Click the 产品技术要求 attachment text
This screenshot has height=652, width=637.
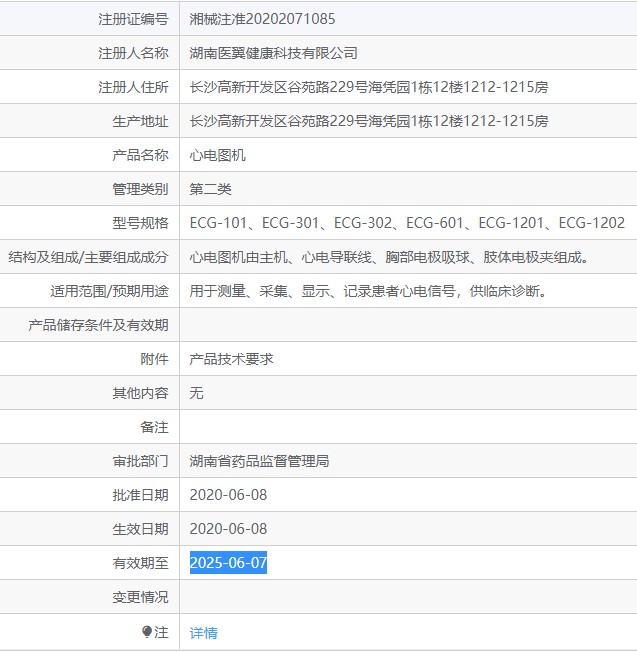click(231, 359)
